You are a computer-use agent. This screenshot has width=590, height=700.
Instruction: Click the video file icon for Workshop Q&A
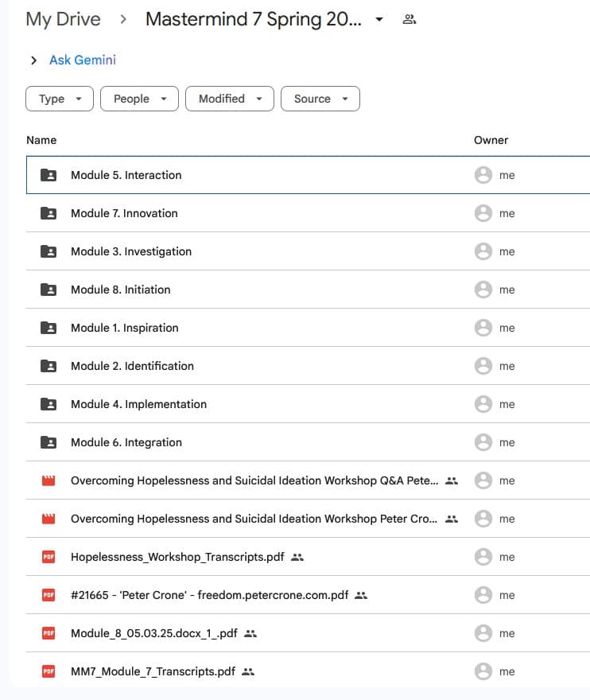coord(49,480)
